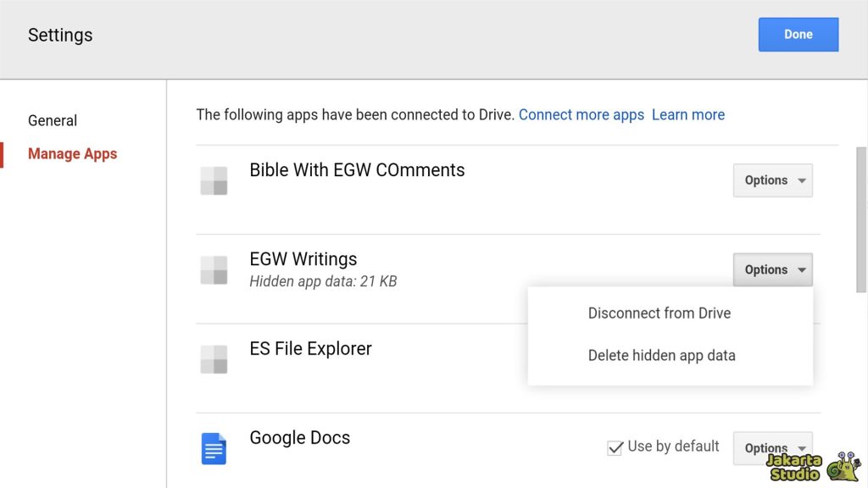Open Options dropdown for Google Docs

click(x=773, y=448)
